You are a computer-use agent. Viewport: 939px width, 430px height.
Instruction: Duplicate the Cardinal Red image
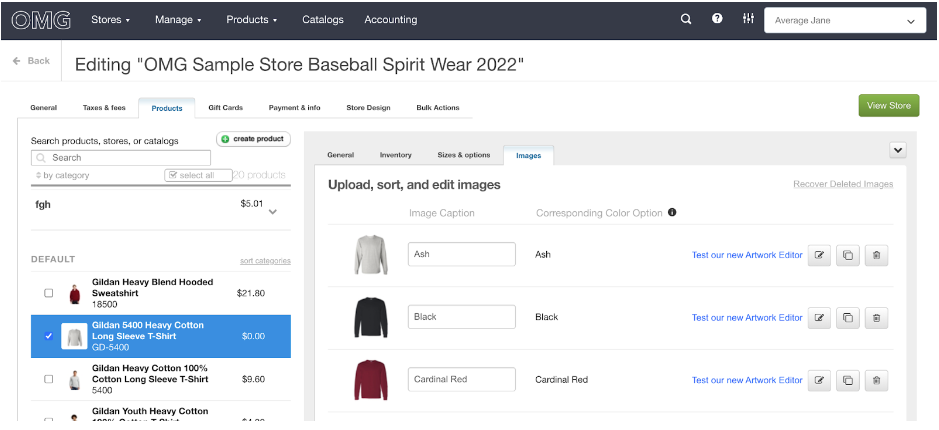coord(848,380)
